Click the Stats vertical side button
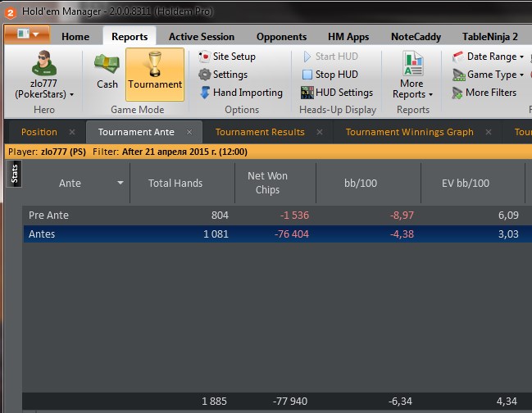 coord(14,174)
